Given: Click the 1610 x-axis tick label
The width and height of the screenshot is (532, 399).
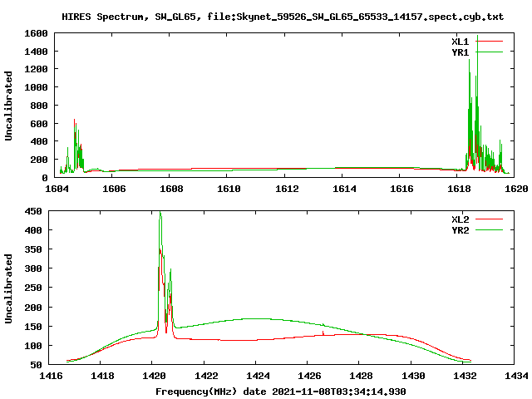Looking at the screenshot, I should click(x=229, y=189).
